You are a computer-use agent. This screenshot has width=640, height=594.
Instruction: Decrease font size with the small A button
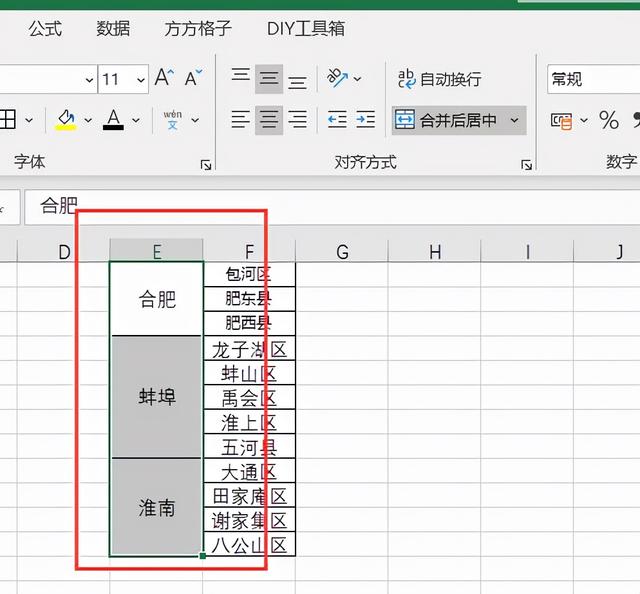193,77
